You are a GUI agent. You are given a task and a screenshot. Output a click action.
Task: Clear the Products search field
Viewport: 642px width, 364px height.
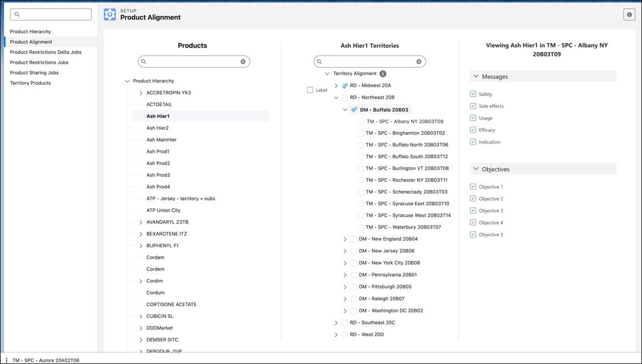(x=243, y=62)
